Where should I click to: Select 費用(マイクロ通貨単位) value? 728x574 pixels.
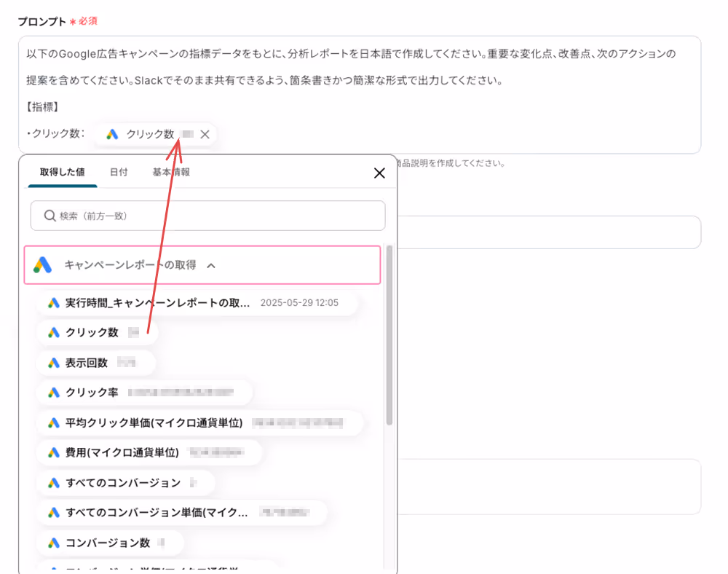point(149,453)
